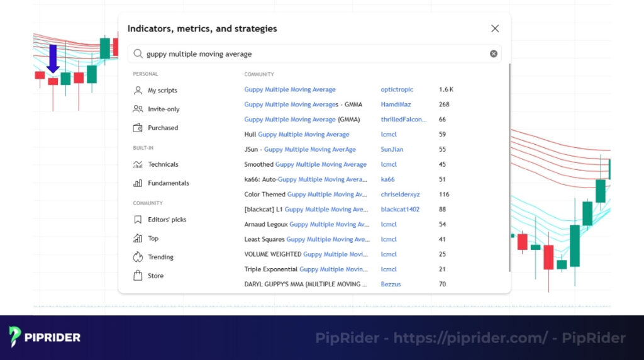Click the My scripts person icon
The image size is (644, 360).
138,91
